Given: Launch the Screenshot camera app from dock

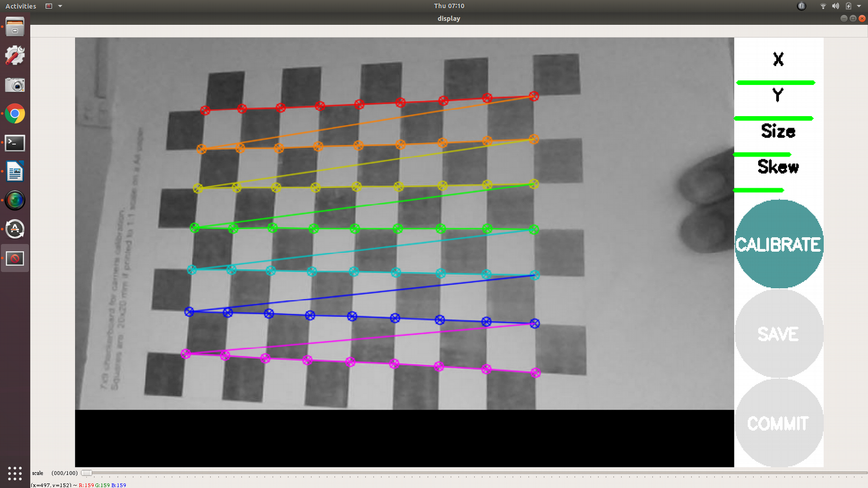Looking at the screenshot, I should (x=15, y=85).
